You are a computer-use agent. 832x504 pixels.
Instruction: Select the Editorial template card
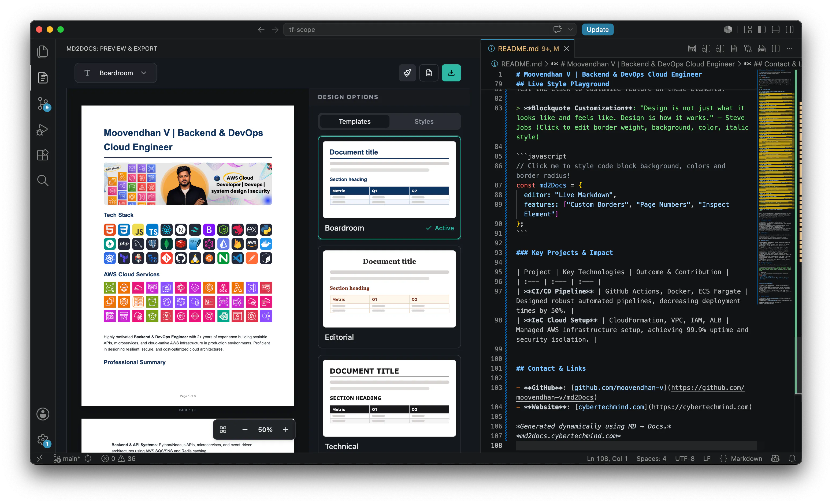pyautogui.click(x=389, y=297)
